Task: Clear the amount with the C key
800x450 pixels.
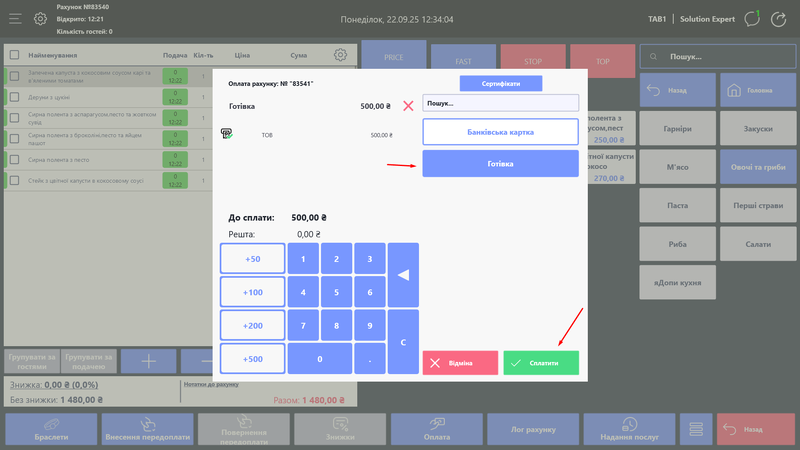Action: pos(403,342)
